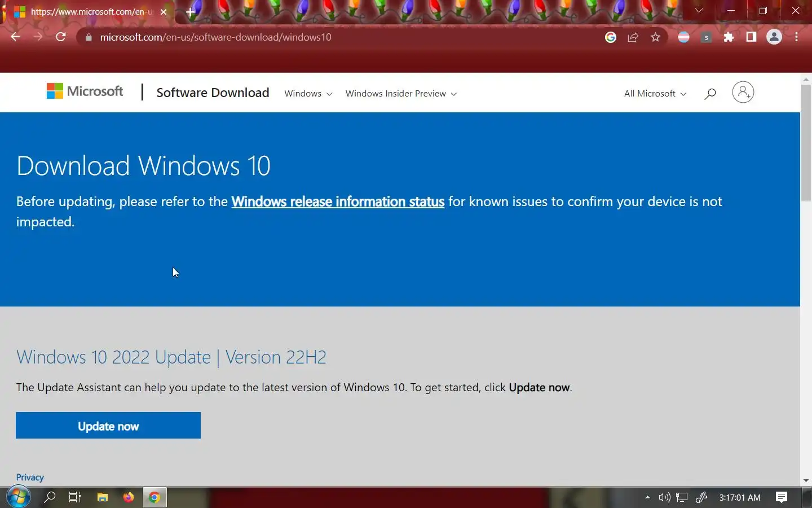Share this page icon

point(633,37)
